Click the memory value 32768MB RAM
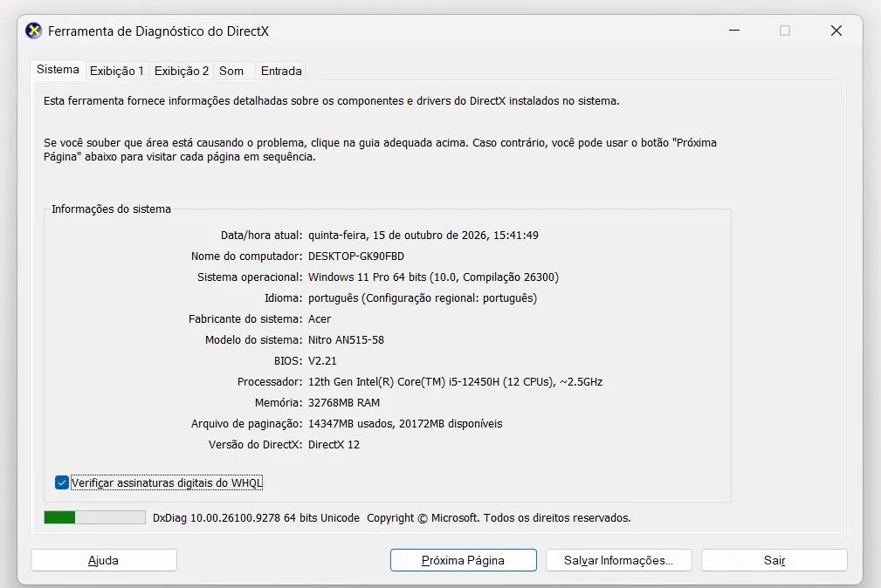 (344, 403)
